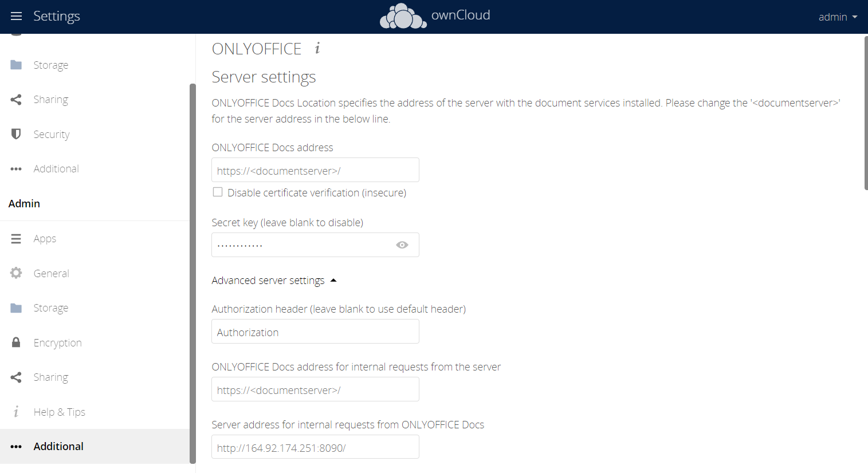Click the Encryption lock icon
The image size is (868, 473).
coord(16,342)
